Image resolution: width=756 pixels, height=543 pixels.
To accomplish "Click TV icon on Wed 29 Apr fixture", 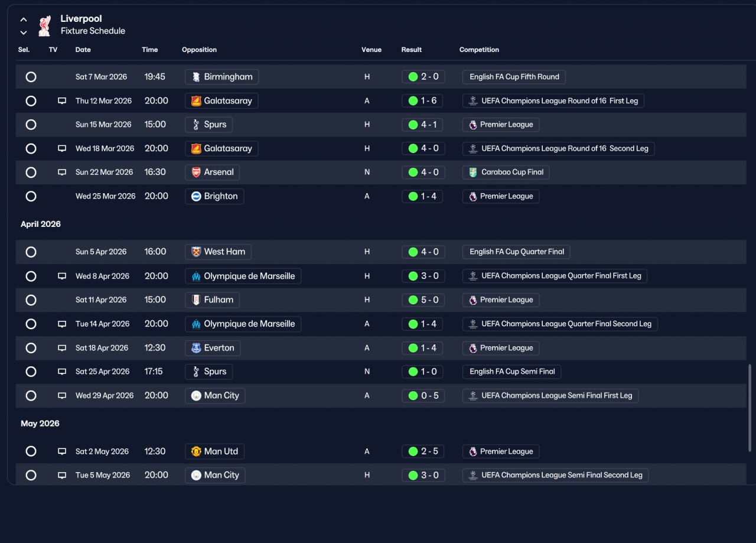I will [62, 396].
